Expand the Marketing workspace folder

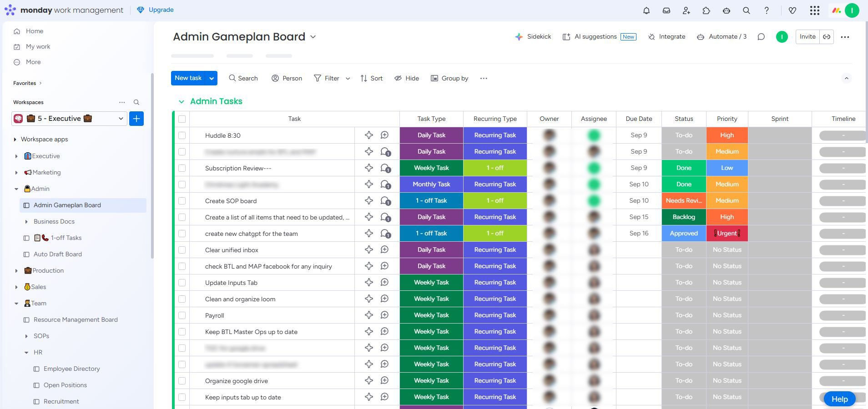click(x=16, y=173)
